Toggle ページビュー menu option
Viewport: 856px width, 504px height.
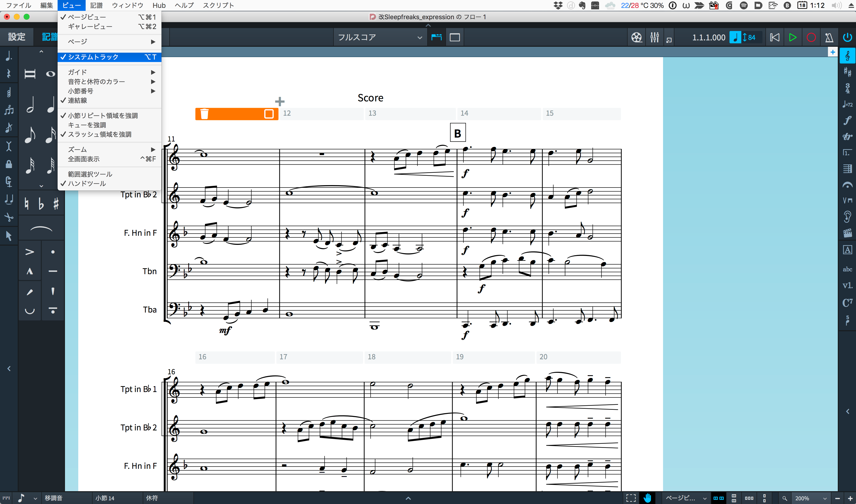click(109, 17)
